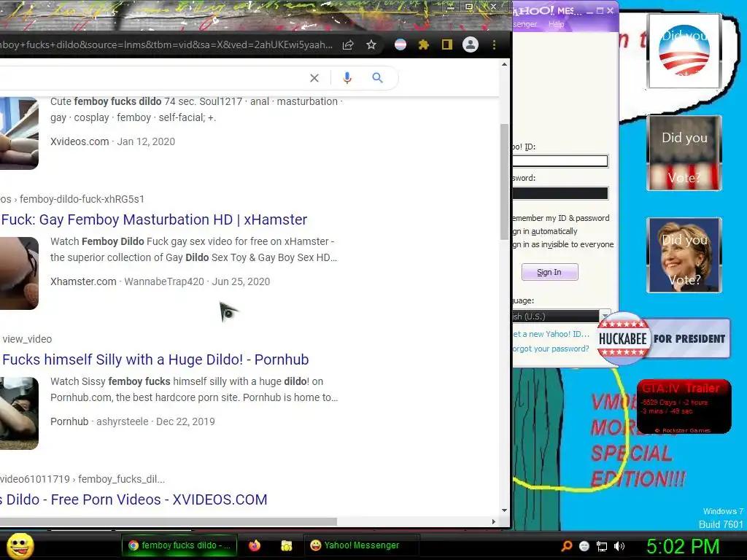Open the Messenger menu in Yahoo window
747x560 pixels.
pyautogui.click(x=525, y=24)
